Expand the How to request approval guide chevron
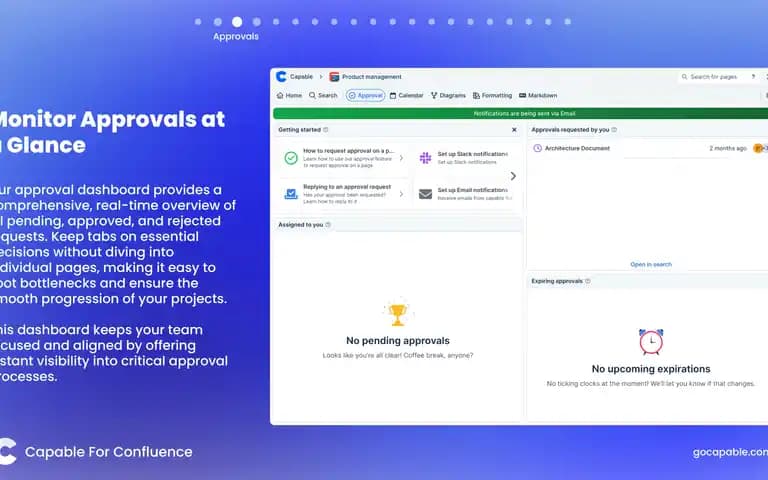Viewport: 768px width, 480px height. [x=401, y=158]
